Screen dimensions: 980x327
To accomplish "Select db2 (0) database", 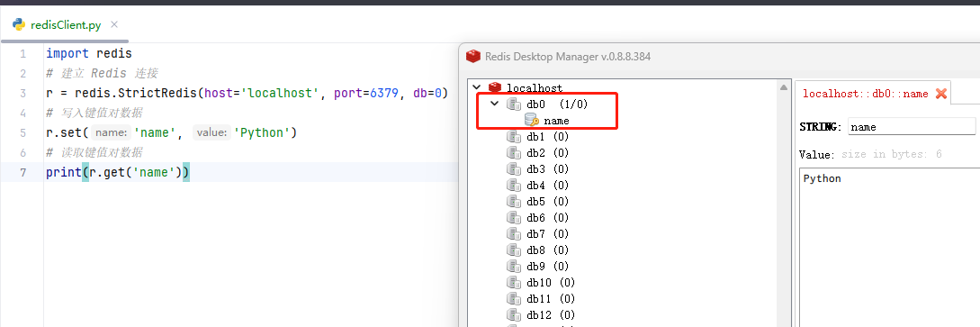I will coord(547,153).
